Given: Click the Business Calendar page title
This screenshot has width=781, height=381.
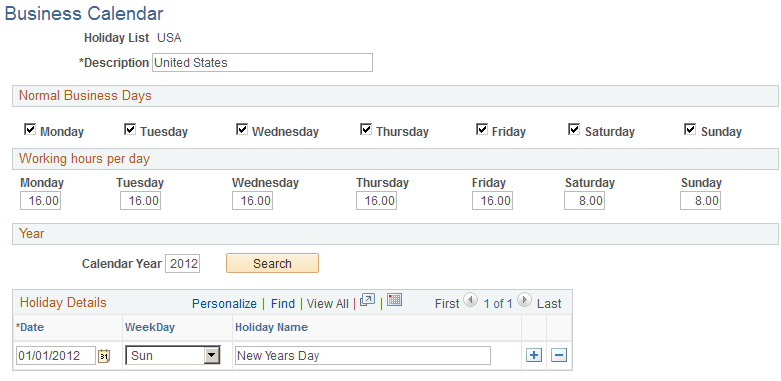Looking at the screenshot, I should (84, 13).
